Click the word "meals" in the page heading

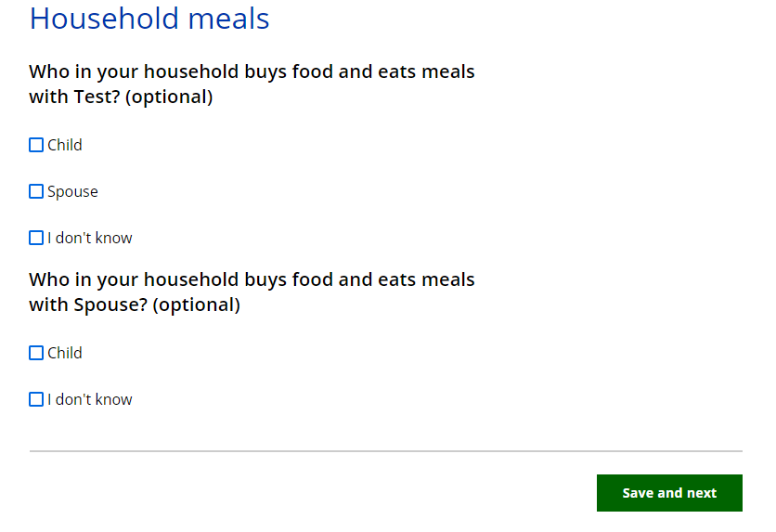tap(224, 19)
